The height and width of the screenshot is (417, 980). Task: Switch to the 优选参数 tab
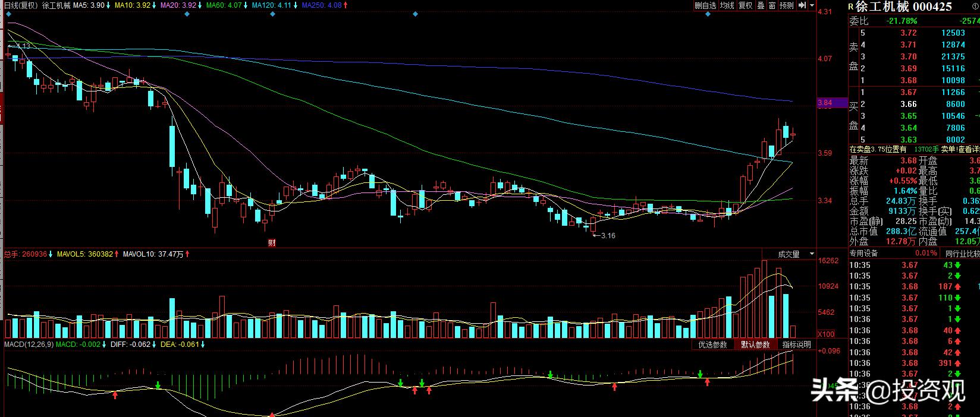[712, 345]
